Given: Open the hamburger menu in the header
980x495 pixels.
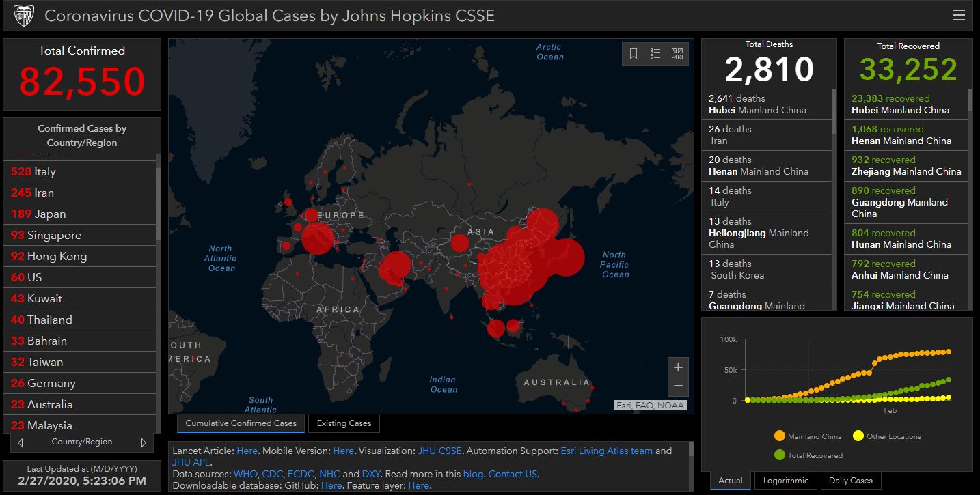Looking at the screenshot, I should (959, 15).
